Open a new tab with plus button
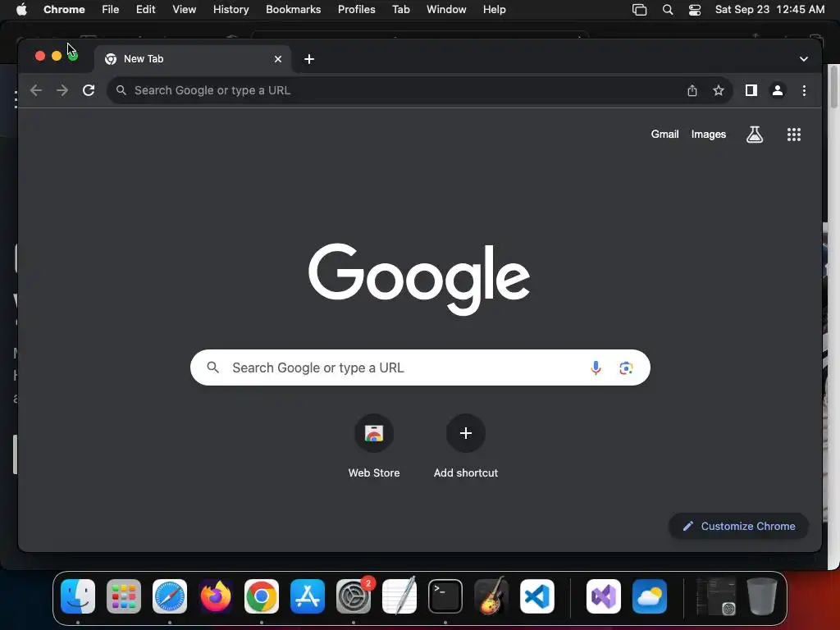 (x=309, y=59)
